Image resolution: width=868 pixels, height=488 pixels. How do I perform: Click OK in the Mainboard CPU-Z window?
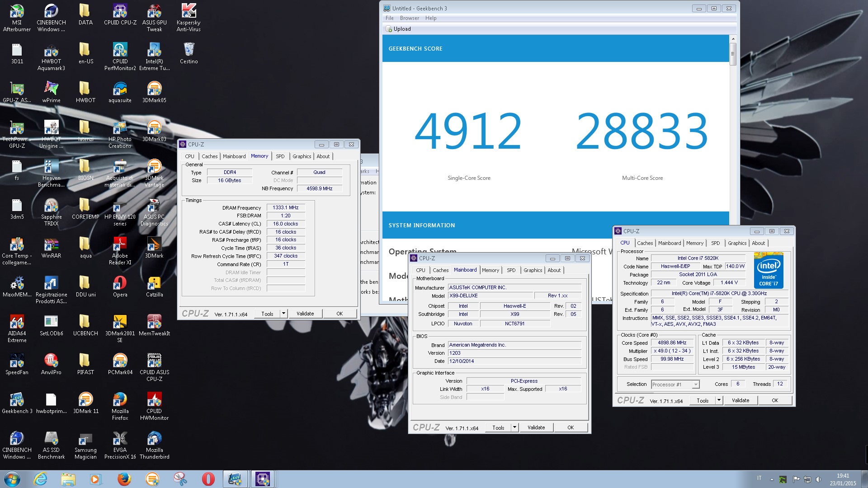coord(571,427)
